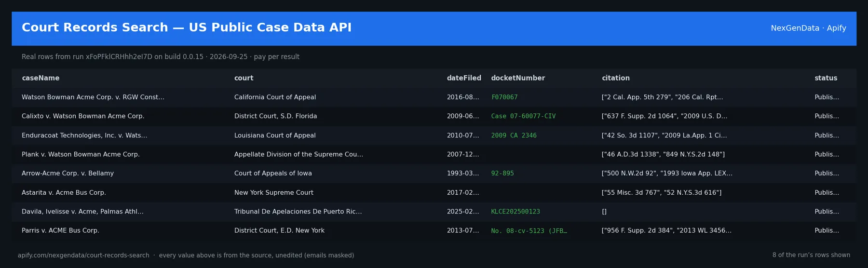Image resolution: width=868 pixels, height=268 pixels.
Task: Click Tribunal De Apelaciones De Puerto Ric… cell
Action: pos(298,212)
